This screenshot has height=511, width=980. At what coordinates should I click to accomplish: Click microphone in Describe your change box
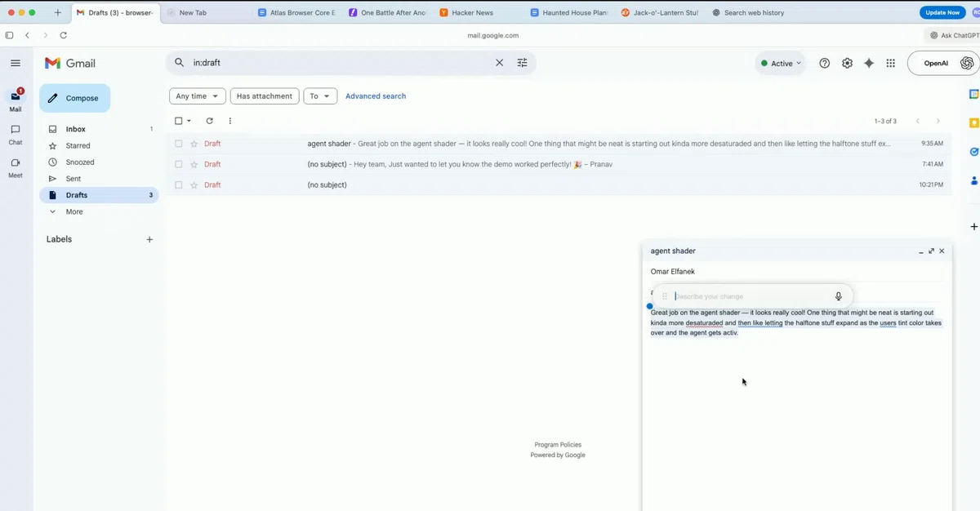(x=838, y=296)
